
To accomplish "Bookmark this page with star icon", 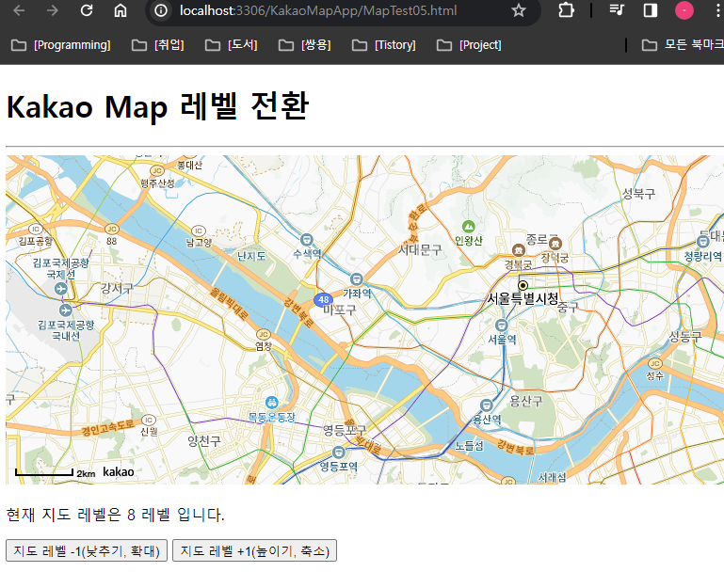I will pos(519,10).
